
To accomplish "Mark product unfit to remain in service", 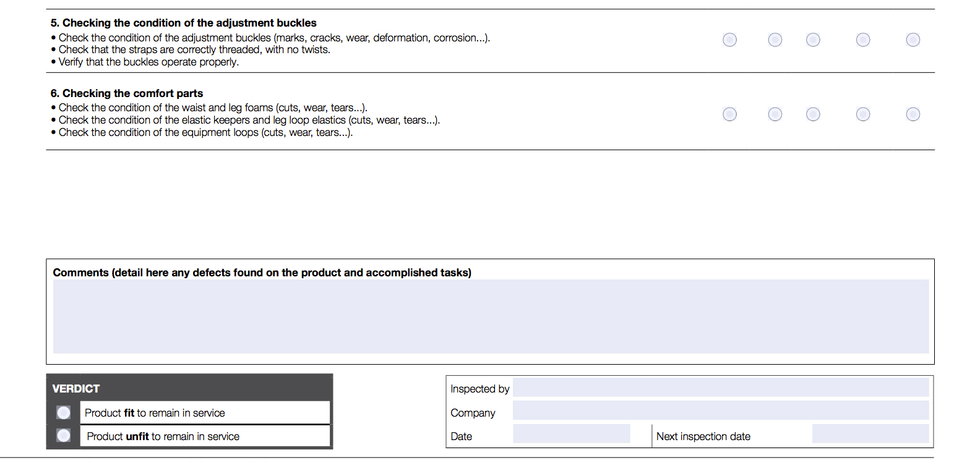I will coord(64,436).
